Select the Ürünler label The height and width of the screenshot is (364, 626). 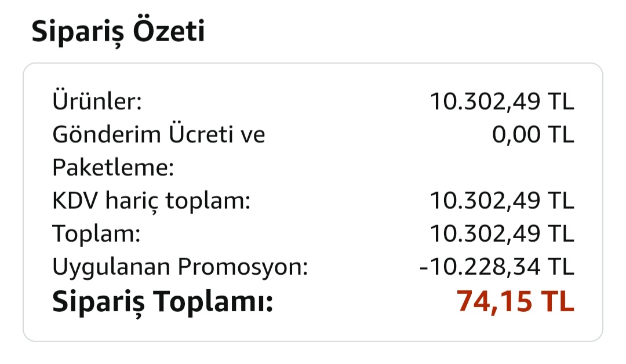coord(97,101)
